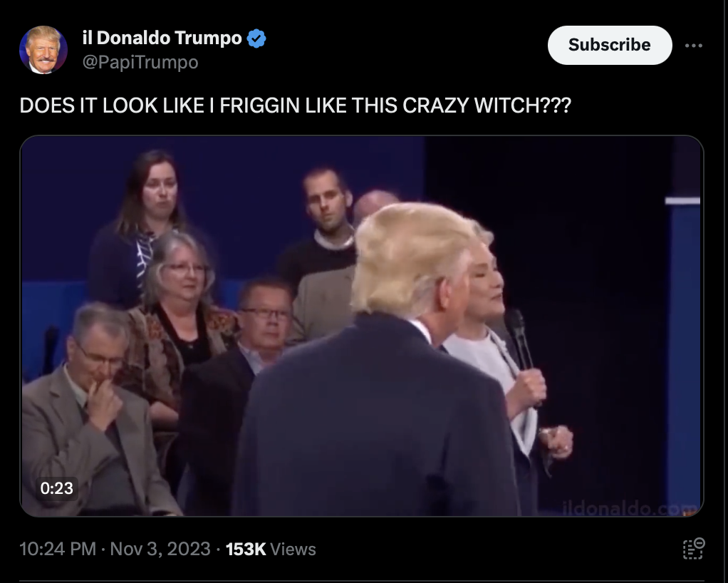View the 153K view count
The width and height of the screenshot is (728, 583).
(246, 549)
